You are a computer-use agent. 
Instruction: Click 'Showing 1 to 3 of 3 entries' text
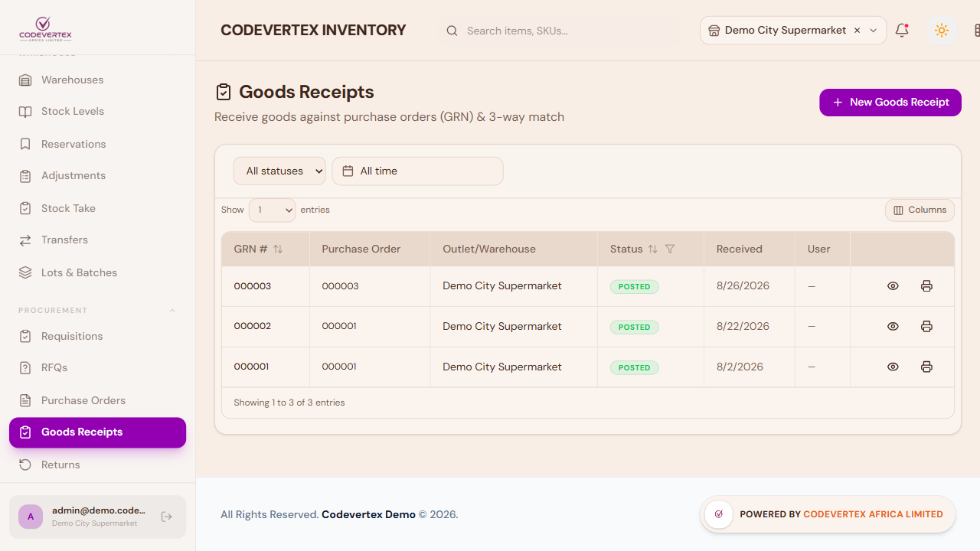coord(289,403)
